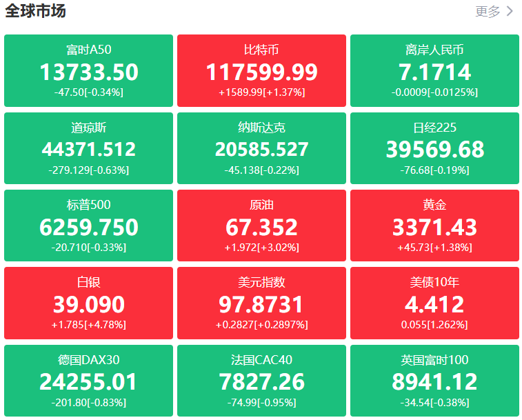Select the 离岸人民币 exchange rate tile
The width and height of the screenshot is (522, 420).
pyautogui.click(x=434, y=70)
